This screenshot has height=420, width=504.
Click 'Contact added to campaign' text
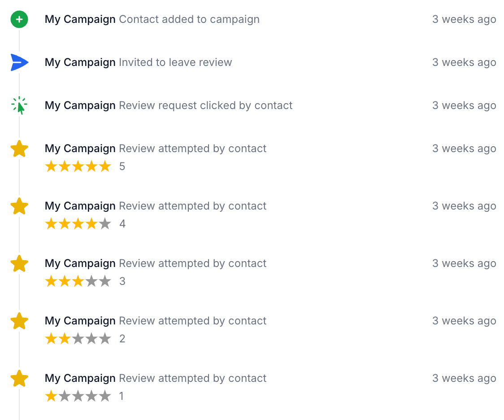pyautogui.click(x=189, y=19)
